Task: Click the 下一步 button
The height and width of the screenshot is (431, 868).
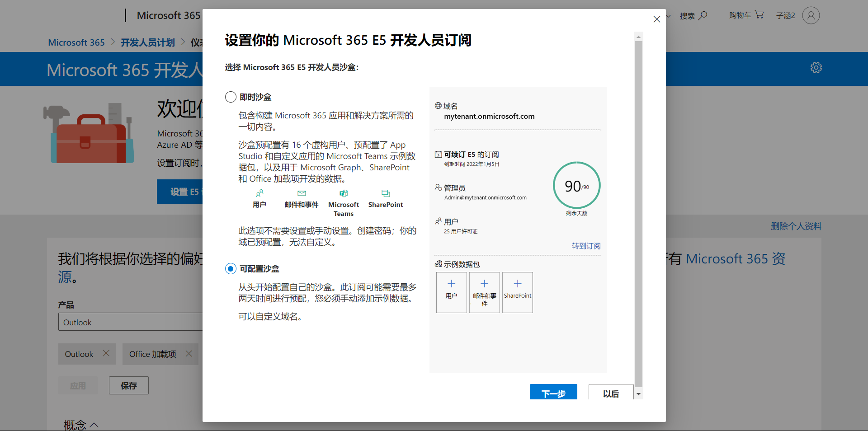Action: click(553, 393)
